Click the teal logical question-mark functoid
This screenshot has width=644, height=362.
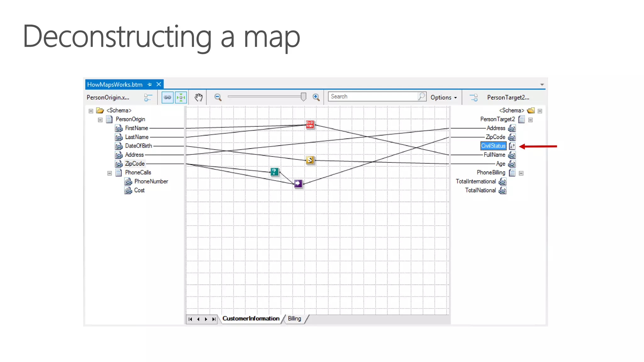(x=274, y=172)
